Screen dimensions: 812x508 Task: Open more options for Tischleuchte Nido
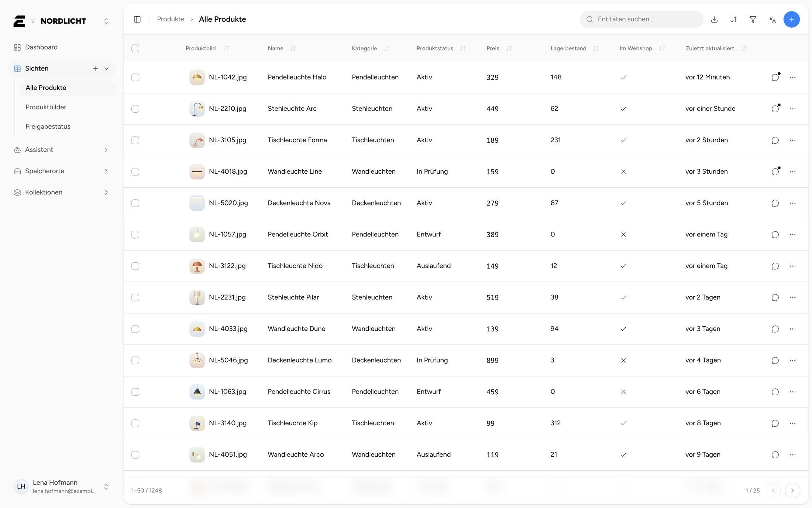tap(792, 266)
